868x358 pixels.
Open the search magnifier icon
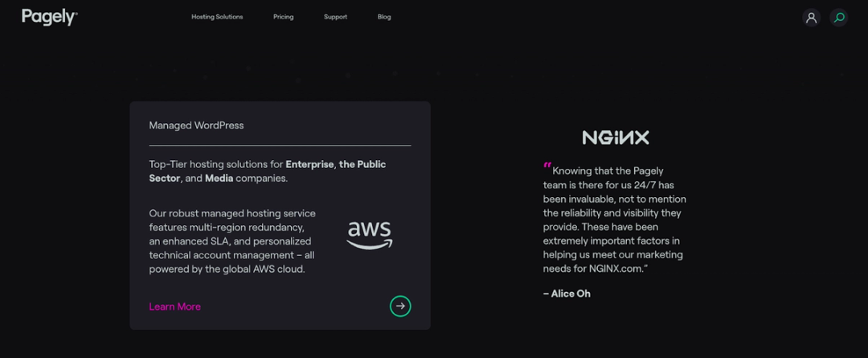(838, 17)
